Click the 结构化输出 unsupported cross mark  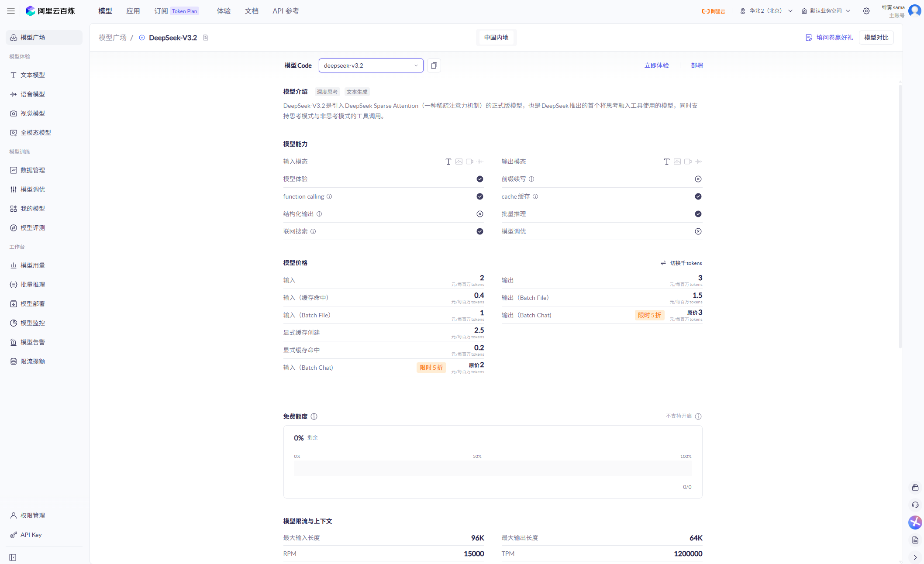click(480, 214)
